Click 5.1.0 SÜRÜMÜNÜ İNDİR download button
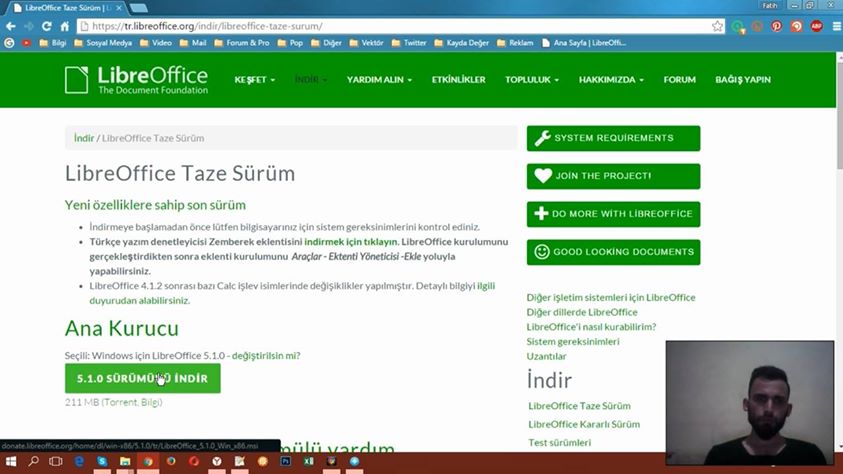 [x=142, y=378]
